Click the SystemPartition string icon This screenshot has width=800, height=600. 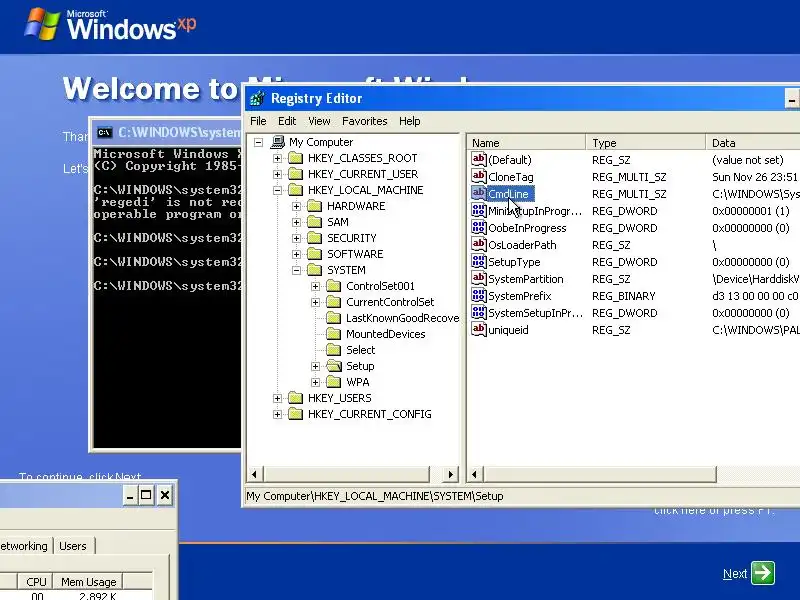479,278
